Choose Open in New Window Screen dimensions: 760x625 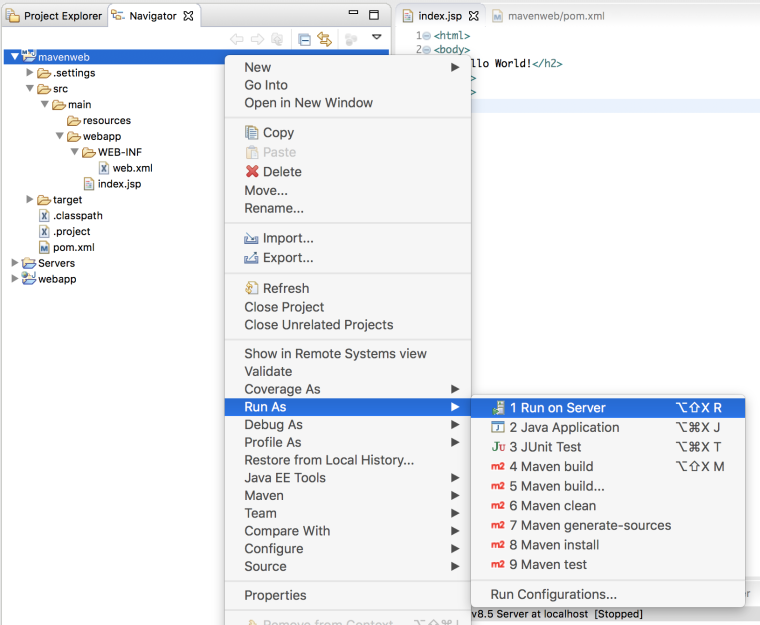[x=348, y=103]
